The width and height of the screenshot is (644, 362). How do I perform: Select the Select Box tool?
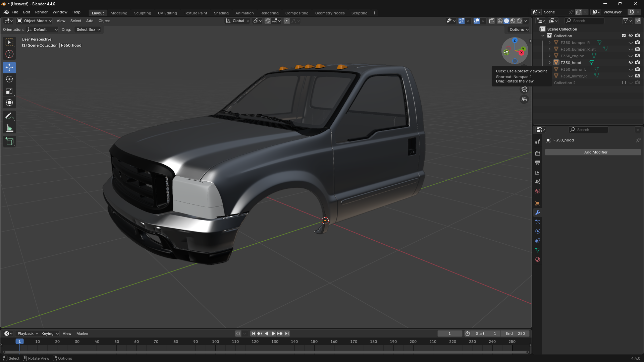coord(9,42)
